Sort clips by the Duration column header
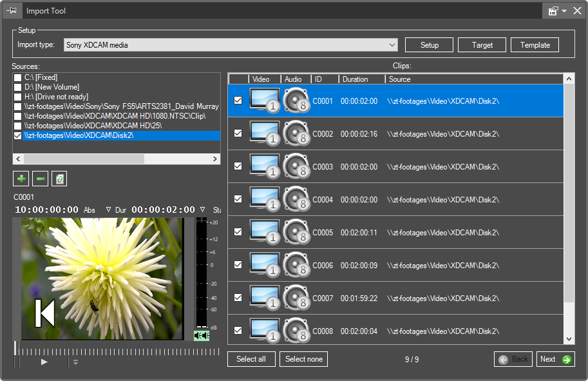 (x=356, y=79)
